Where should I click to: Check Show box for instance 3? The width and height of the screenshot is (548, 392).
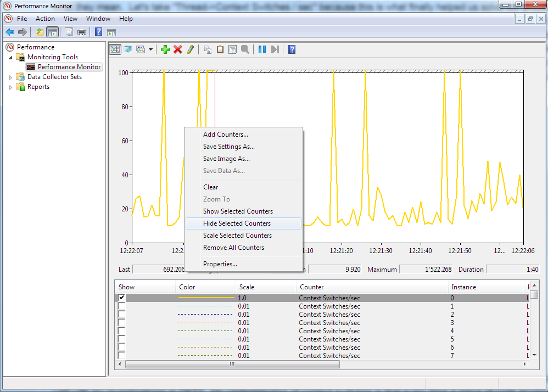(x=121, y=322)
